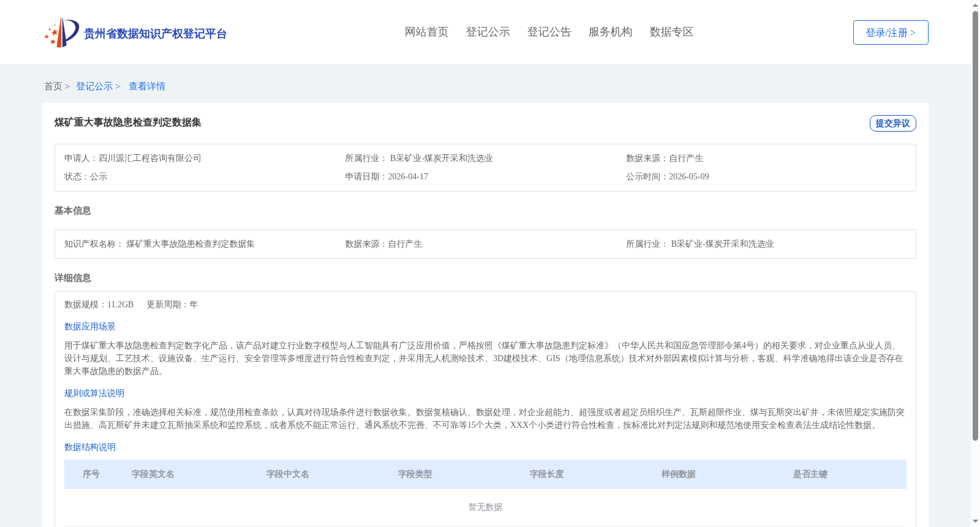Click the 字段类型 column header
The image size is (980, 527).
tap(415, 474)
